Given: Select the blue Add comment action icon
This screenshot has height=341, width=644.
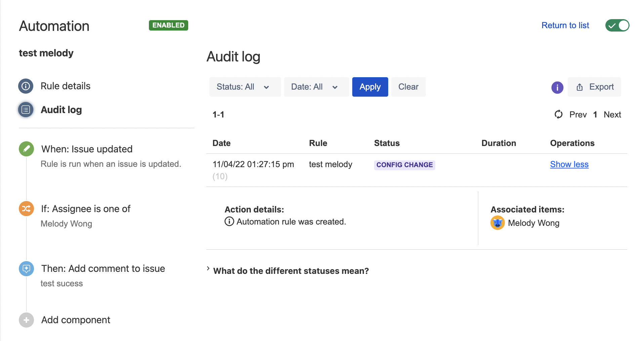Looking at the screenshot, I should 26,269.
